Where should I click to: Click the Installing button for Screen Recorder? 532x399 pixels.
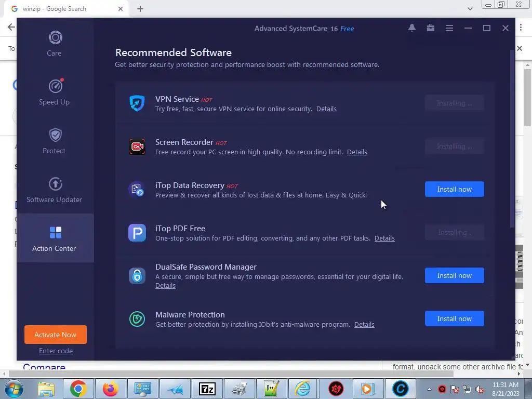[x=454, y=146]
